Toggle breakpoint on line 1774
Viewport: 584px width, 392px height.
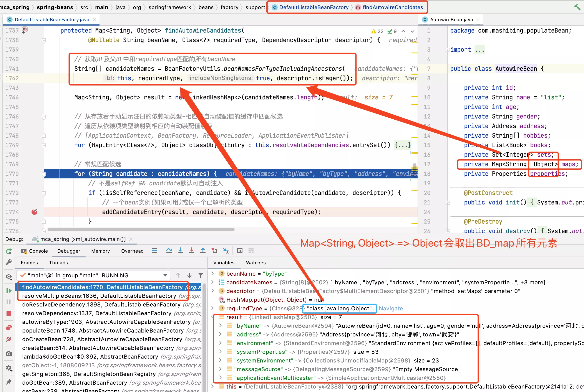tap(35, 212)
